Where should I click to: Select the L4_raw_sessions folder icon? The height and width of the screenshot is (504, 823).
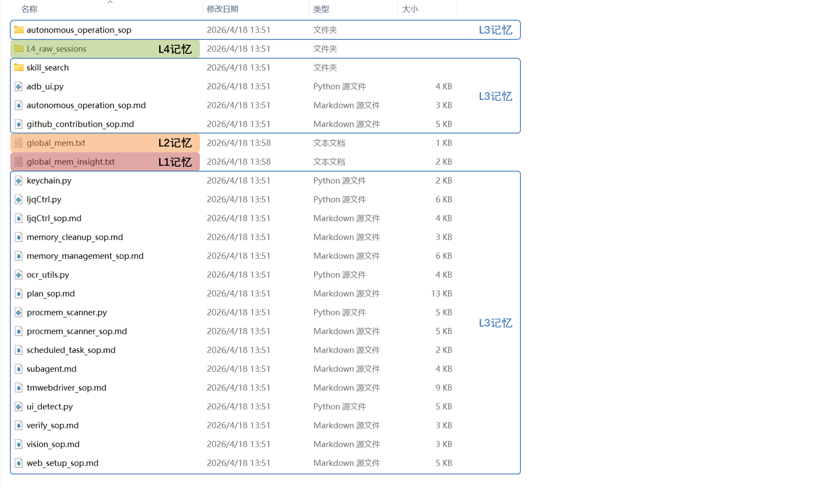tap(18, 49)
